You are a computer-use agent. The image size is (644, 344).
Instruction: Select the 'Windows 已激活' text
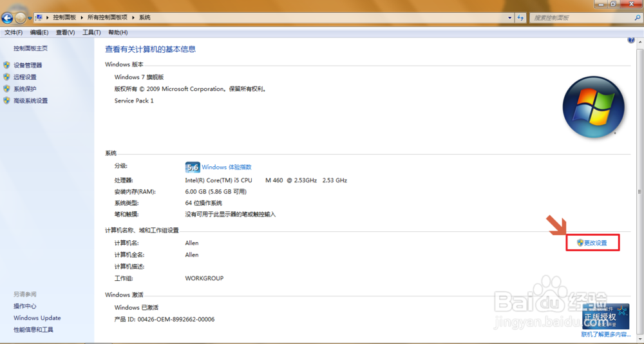(137, 307)
